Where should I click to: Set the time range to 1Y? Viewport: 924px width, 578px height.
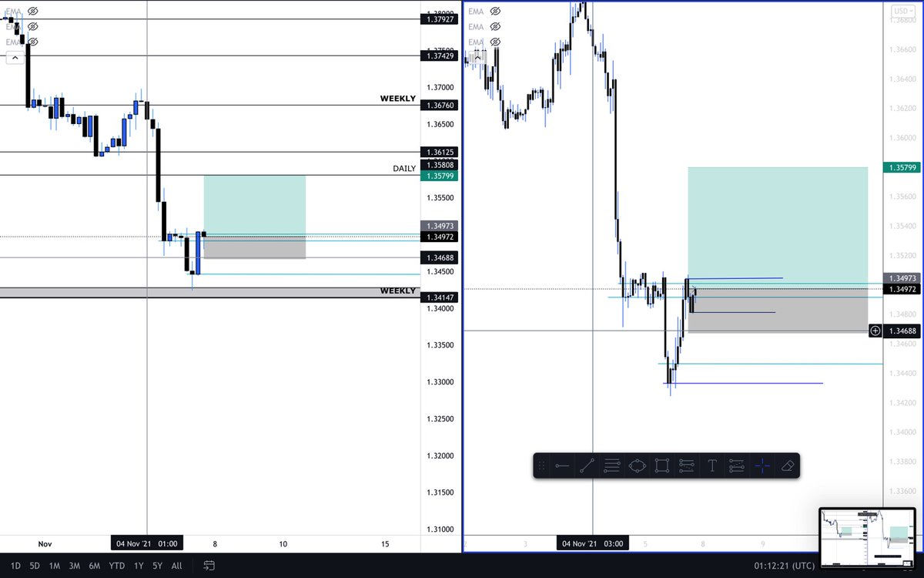point(139,566)
